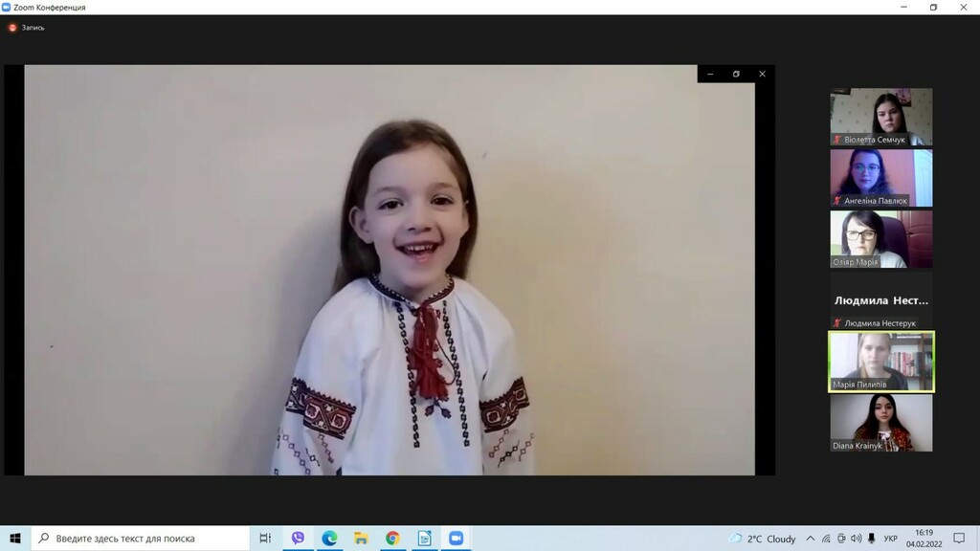
Task: Open File Explorer from the taskbar
Action: pos(361,539)
